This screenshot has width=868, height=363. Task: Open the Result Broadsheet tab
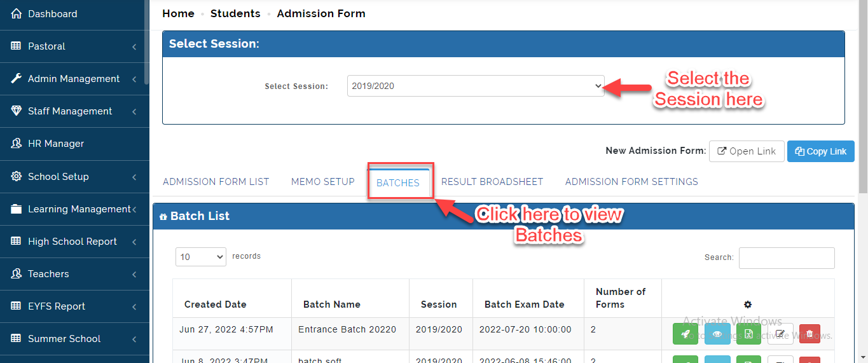pyautogui.click(x=492, y=182)
